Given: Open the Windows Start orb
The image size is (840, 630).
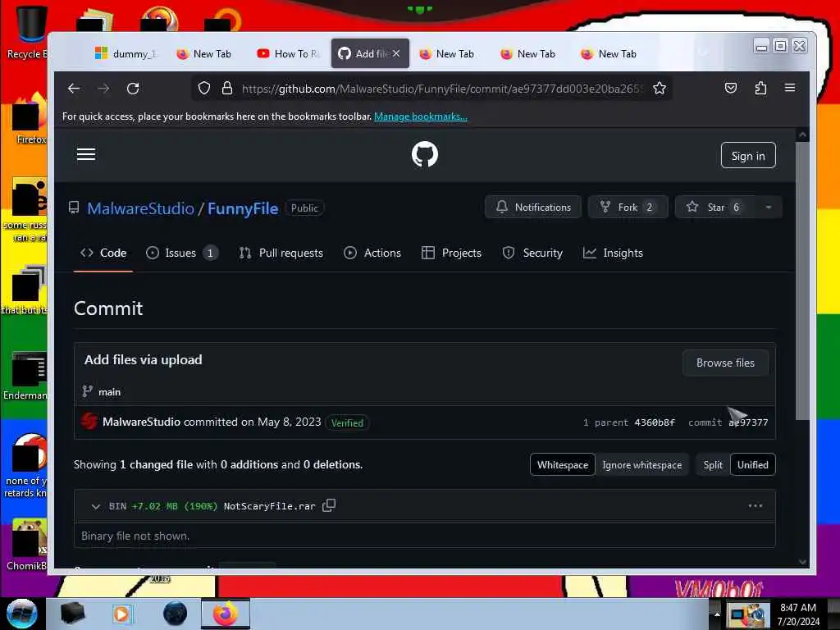Looking at the screenshot, I should (x=21, y=614).
